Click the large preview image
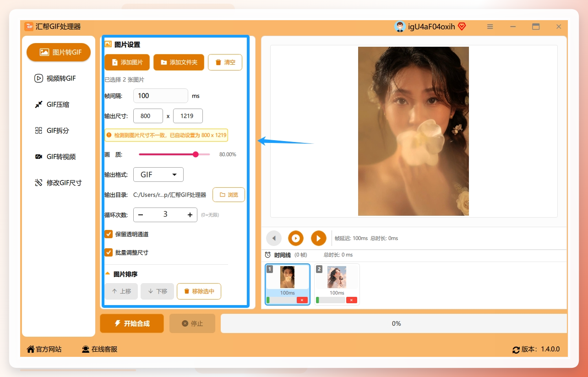 coord(414,131)
